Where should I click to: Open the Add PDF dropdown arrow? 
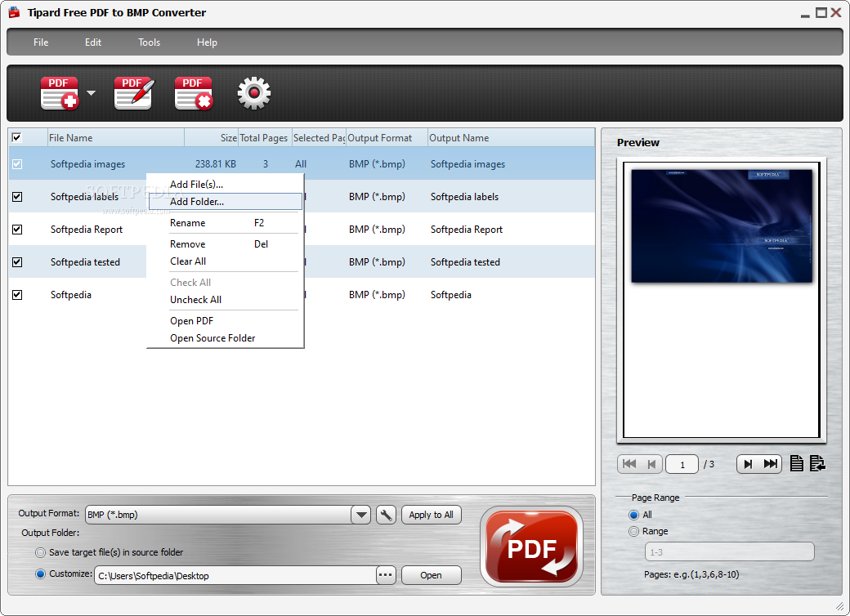[91, 93]
